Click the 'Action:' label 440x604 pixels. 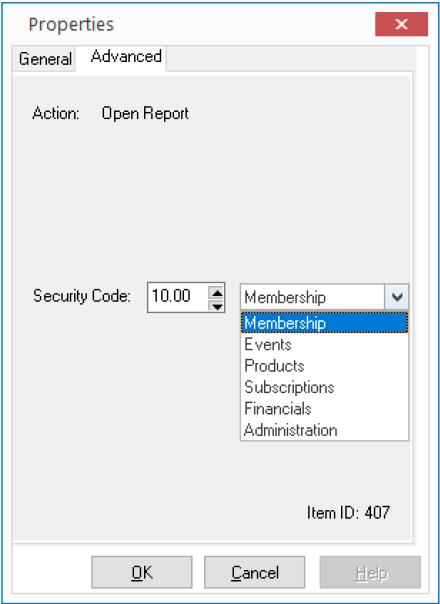click(x=56, y=114)
